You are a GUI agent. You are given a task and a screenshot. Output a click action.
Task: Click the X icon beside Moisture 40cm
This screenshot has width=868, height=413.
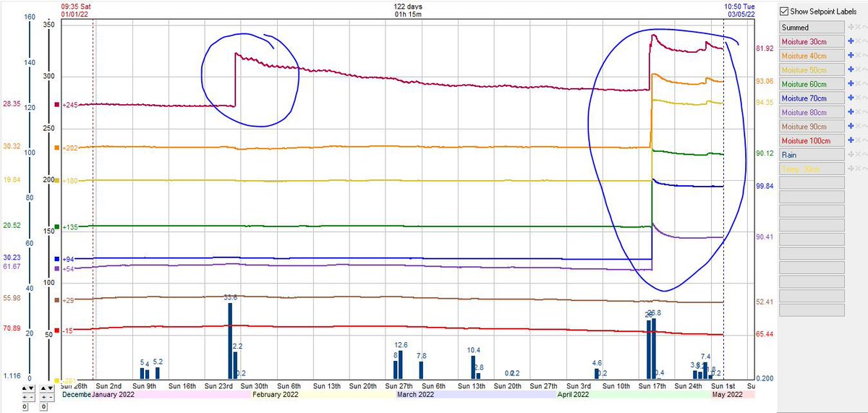(858, 55)
